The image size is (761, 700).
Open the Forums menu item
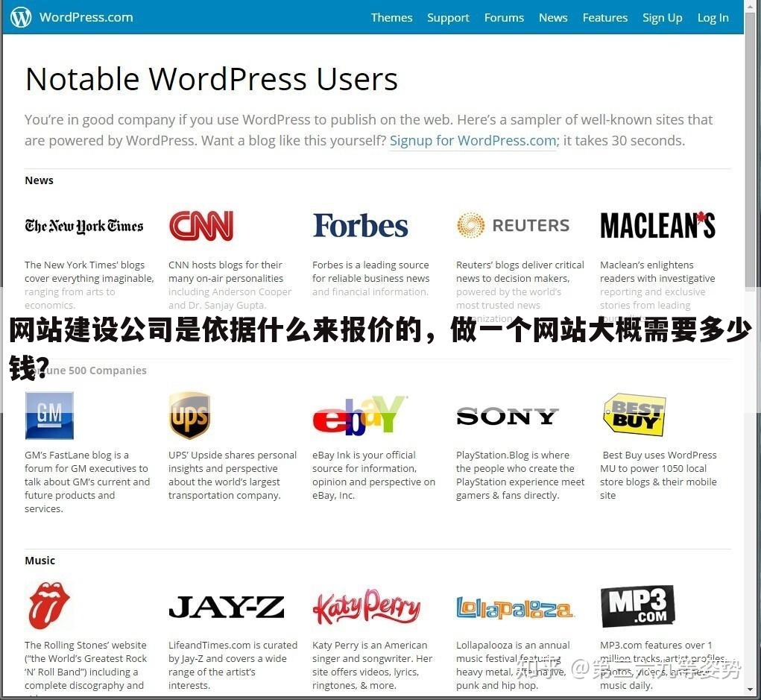tap(504, 18)
